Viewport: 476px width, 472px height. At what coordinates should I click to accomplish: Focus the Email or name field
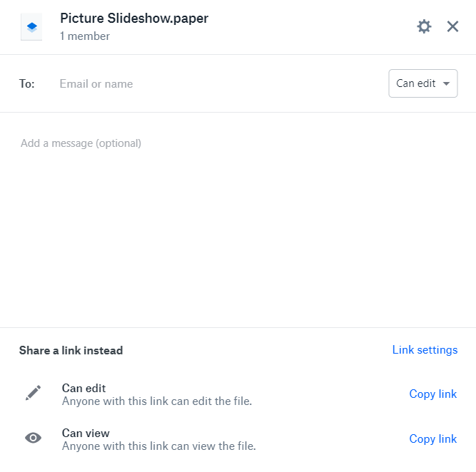(x=213, y=83)
